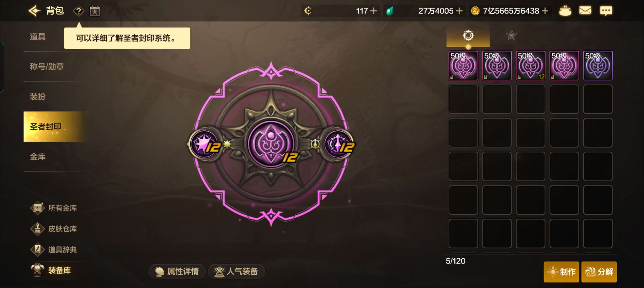The width and height of the screenshot is (644, 288).
Task: Open the chat speech bubble icon
Action: (606, 11)
